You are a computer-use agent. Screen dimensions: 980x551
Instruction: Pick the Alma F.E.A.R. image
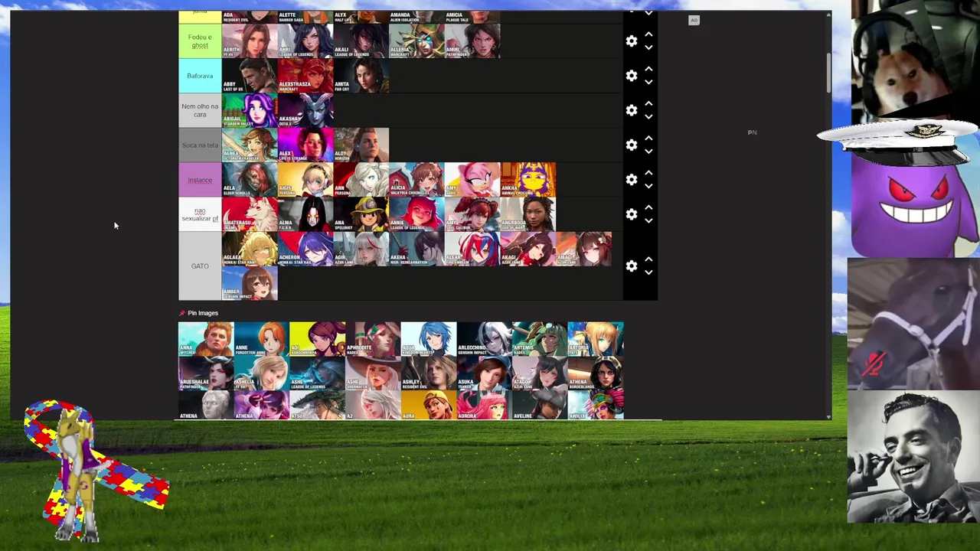305,214
